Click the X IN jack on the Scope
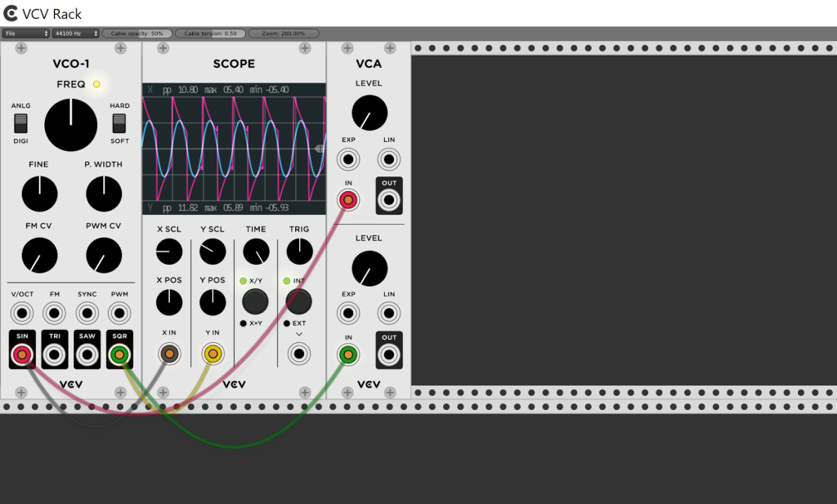 pyautogui.click(x=169, y=353)
